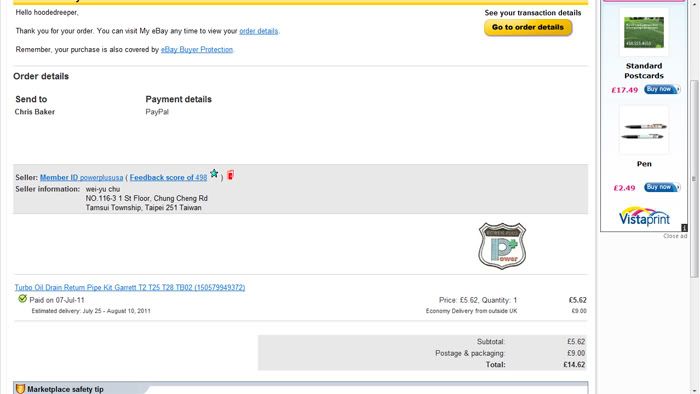Click the Standard Postcards ad title

pos(644,71)
